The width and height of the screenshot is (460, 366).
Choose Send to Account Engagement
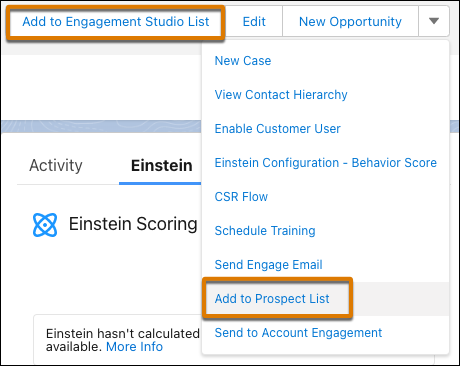point(298,333)
